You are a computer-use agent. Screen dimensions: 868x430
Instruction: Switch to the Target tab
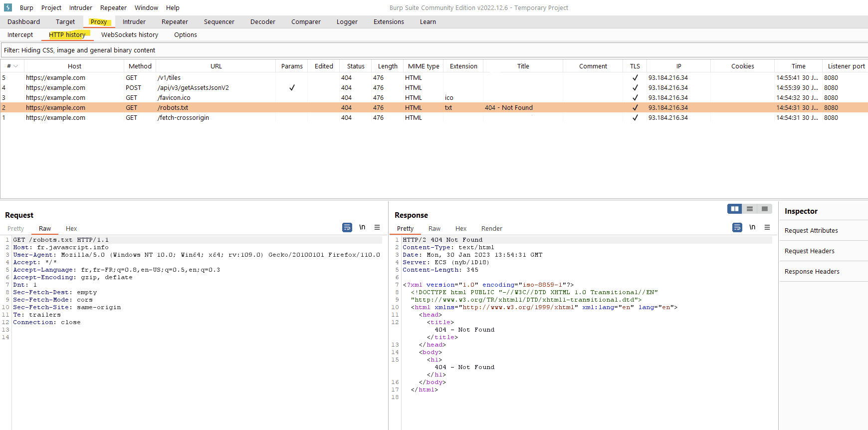point(65,22)
